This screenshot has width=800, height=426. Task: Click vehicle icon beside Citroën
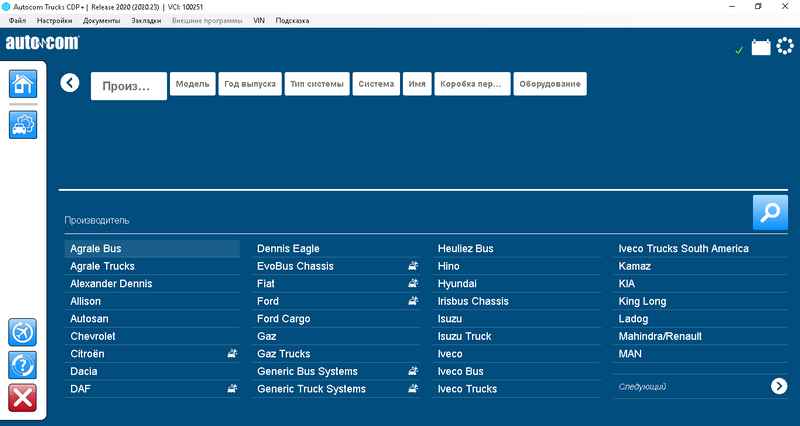[232, 353]
